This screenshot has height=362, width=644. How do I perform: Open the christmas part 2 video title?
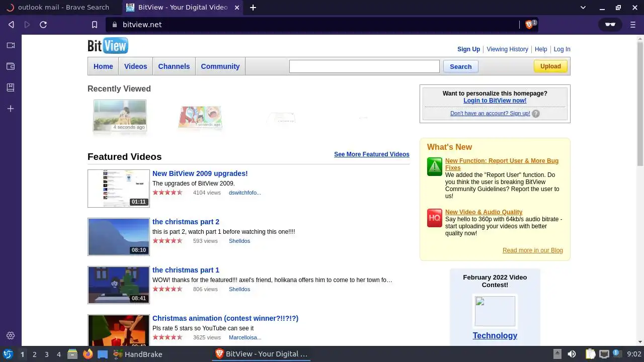coord(186,222)
